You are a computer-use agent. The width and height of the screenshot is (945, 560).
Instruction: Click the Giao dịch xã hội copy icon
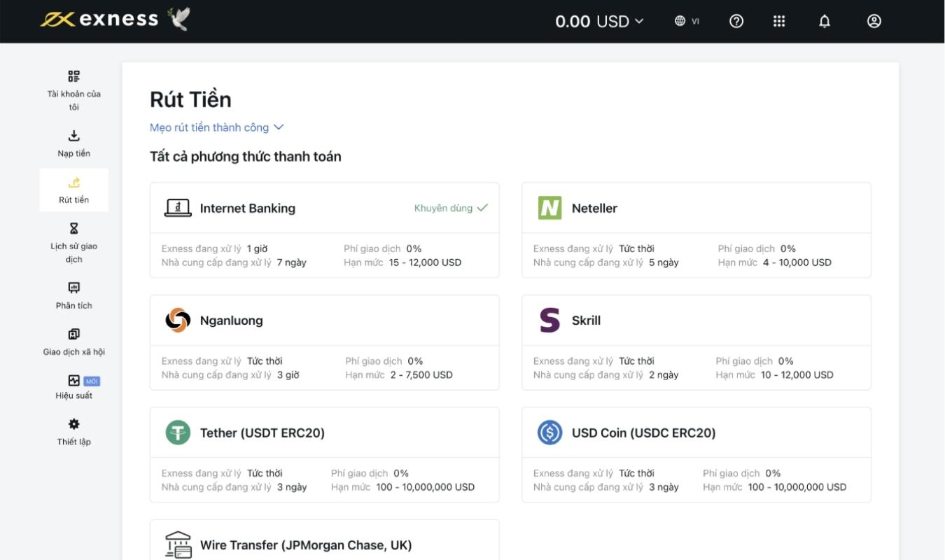click(73, 334)
